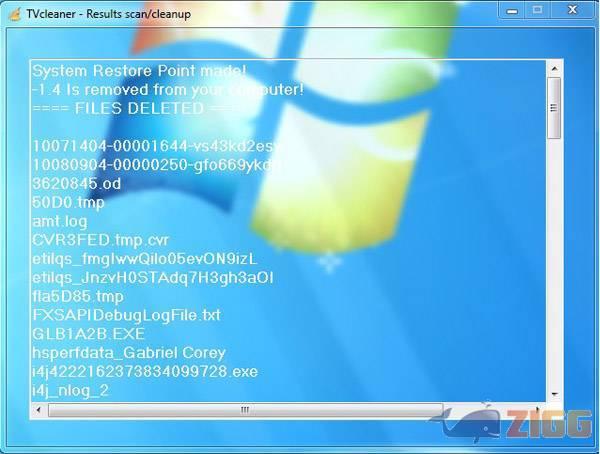Click the GLB1A2B.EXE entry

(88, 334)
